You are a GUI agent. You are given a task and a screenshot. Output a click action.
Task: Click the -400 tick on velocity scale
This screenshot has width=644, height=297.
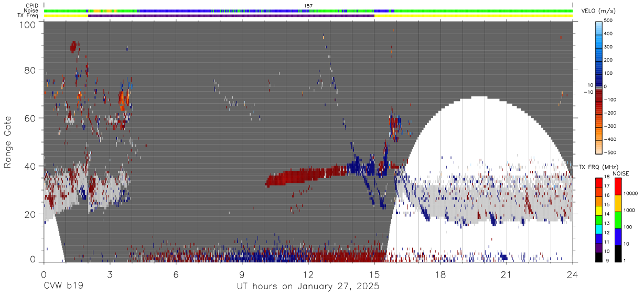click(x=610, y=139)
